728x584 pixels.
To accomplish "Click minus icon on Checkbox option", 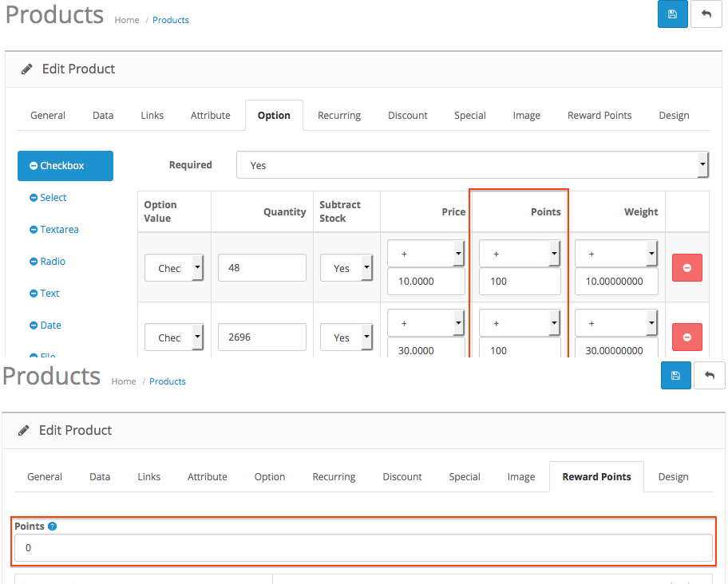I will 34,166.
